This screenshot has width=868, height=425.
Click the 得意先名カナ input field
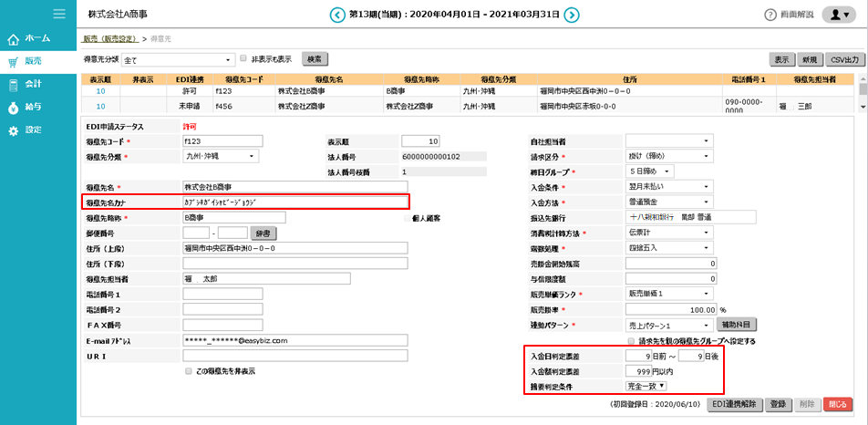pyautogui.click(x=295, y=202)
